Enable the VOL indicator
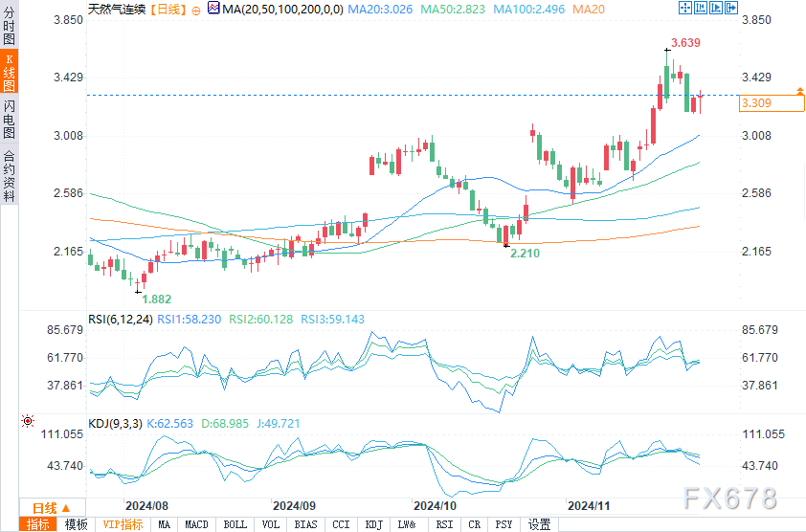806x532 pixels. (270, 524)
